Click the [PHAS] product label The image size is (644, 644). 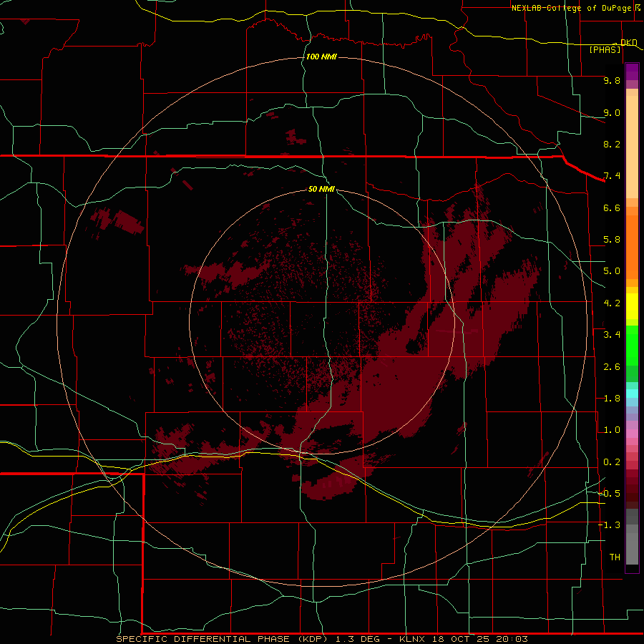(x=605, y=50)
